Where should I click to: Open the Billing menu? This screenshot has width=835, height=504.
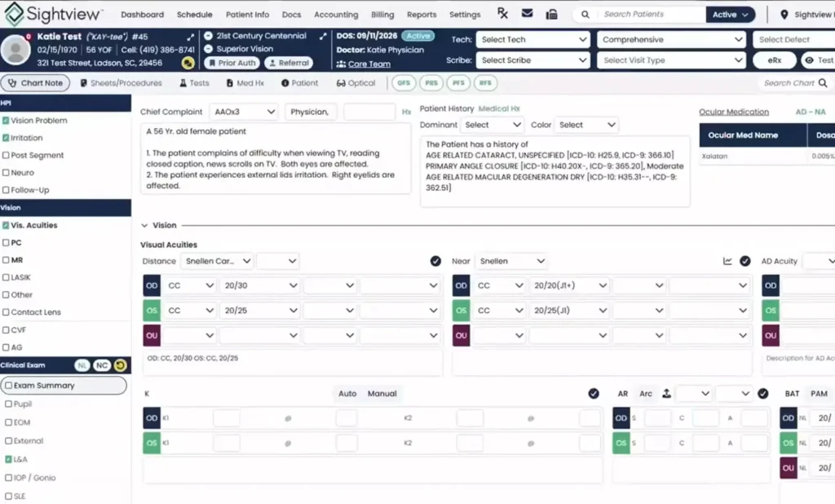click(382, 15)
